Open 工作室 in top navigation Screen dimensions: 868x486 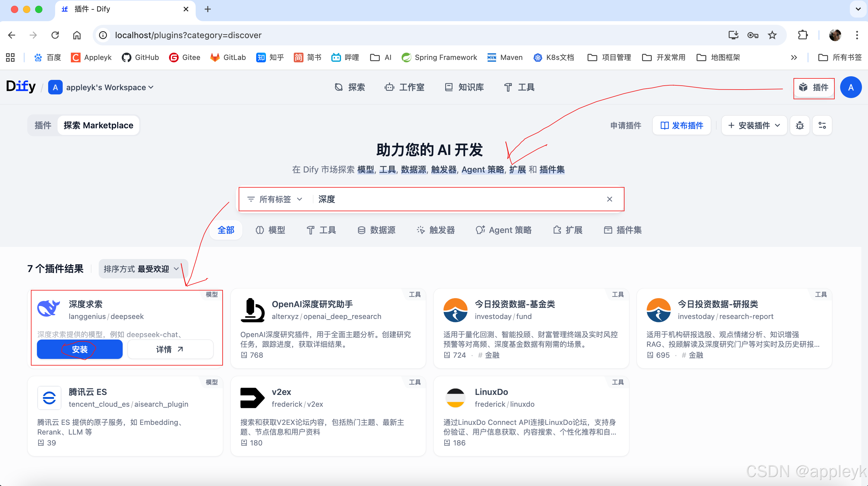click(404, 87)
